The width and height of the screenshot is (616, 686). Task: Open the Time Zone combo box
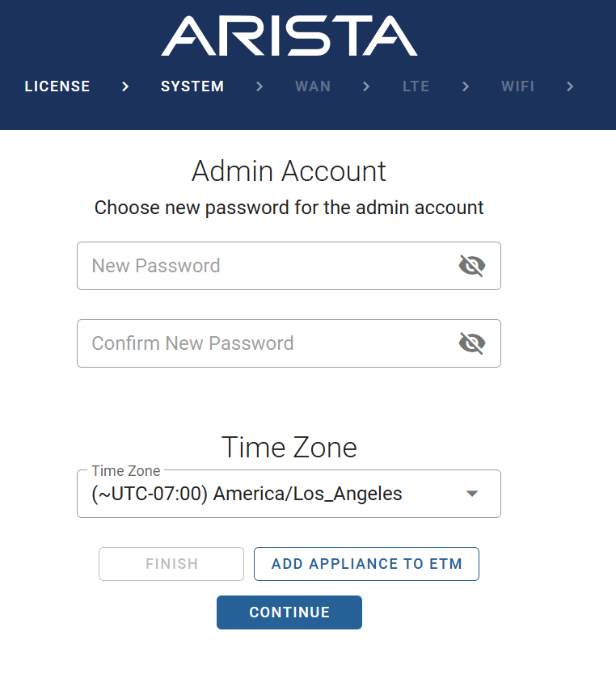coord(275,494)
